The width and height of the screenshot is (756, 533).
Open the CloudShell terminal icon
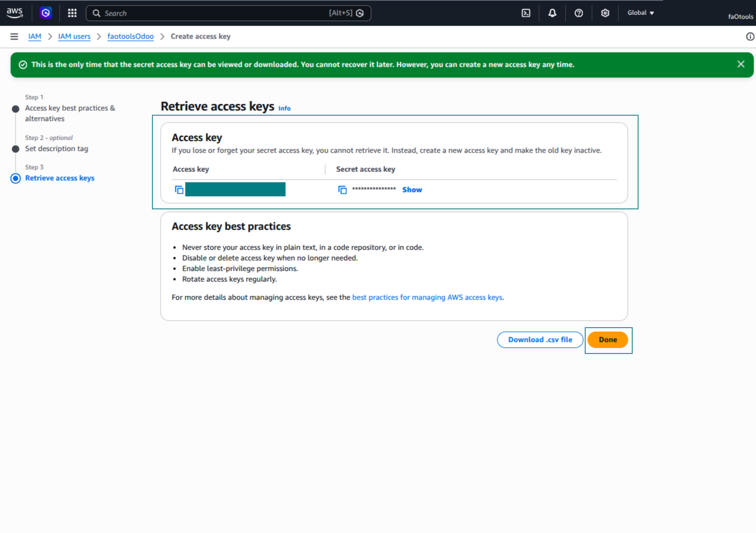tap(526, 13)
